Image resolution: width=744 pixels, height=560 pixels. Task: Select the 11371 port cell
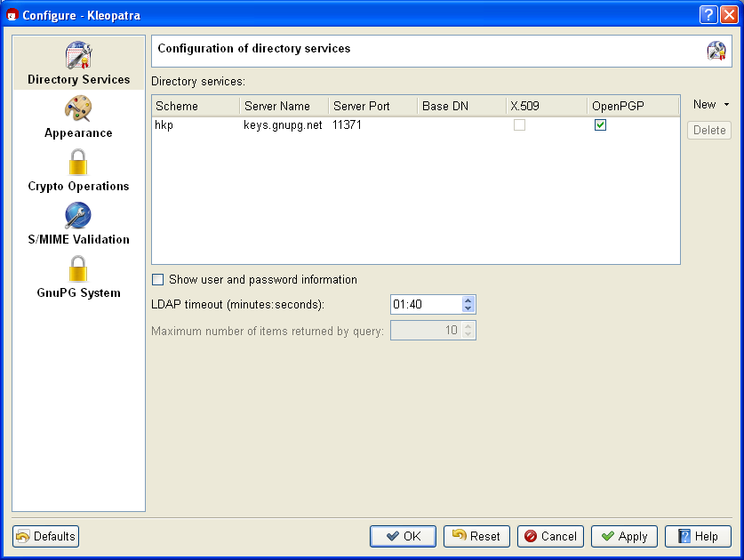pyautogui.click(x=373, y=125)
